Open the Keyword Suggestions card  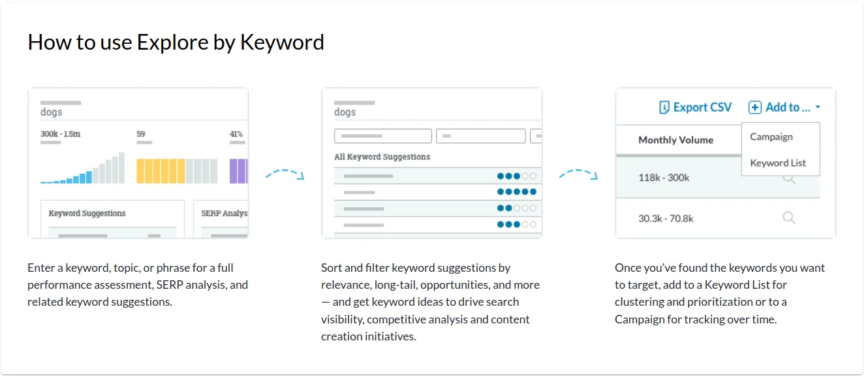coord(113,219)
